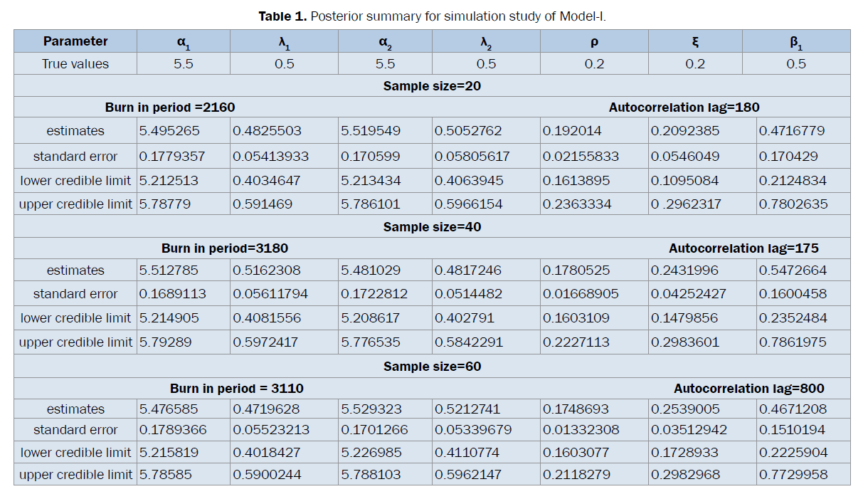Click the upper credible limit value 0.7802635
This screenshot has height=494, width=868.
pos(793,204)
